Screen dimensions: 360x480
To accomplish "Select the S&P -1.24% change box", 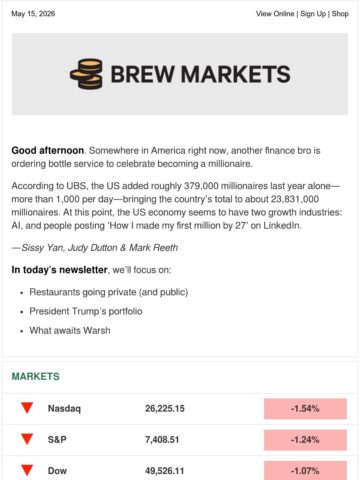I will point(305,440).
